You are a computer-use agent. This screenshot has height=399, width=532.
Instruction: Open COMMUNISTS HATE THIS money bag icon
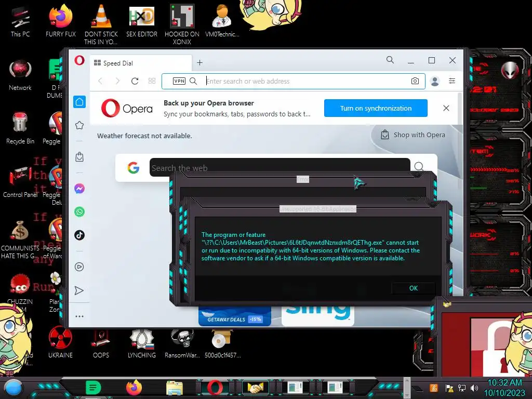20,240
